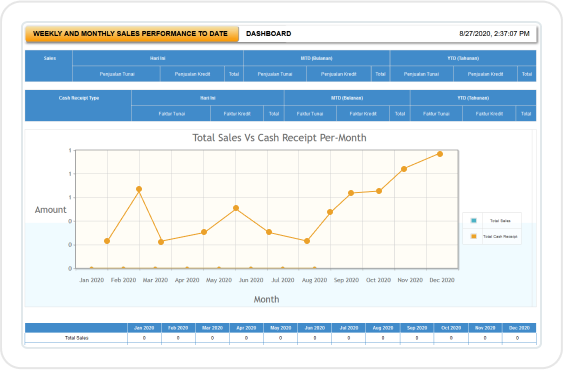This screenshot has width=563, height=370.
Task: Click the highest, last data point on the orange line
Action: click(440, 154)
